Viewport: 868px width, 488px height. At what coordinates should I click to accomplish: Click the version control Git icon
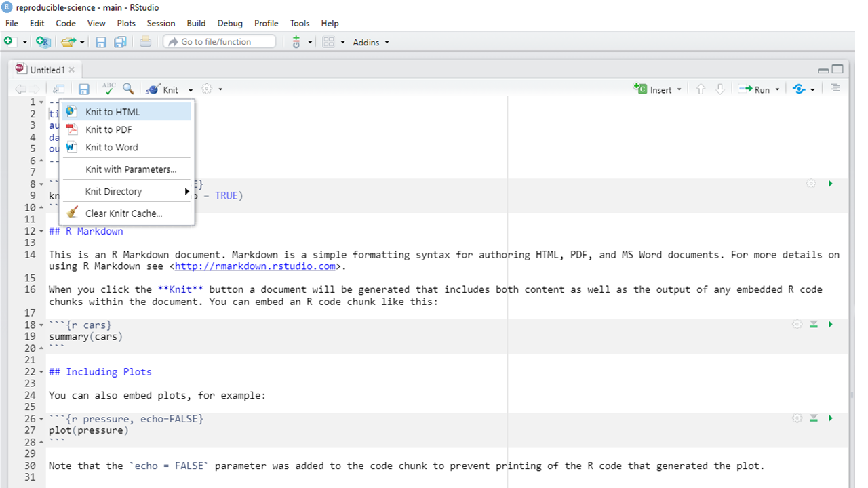(296, 42)
